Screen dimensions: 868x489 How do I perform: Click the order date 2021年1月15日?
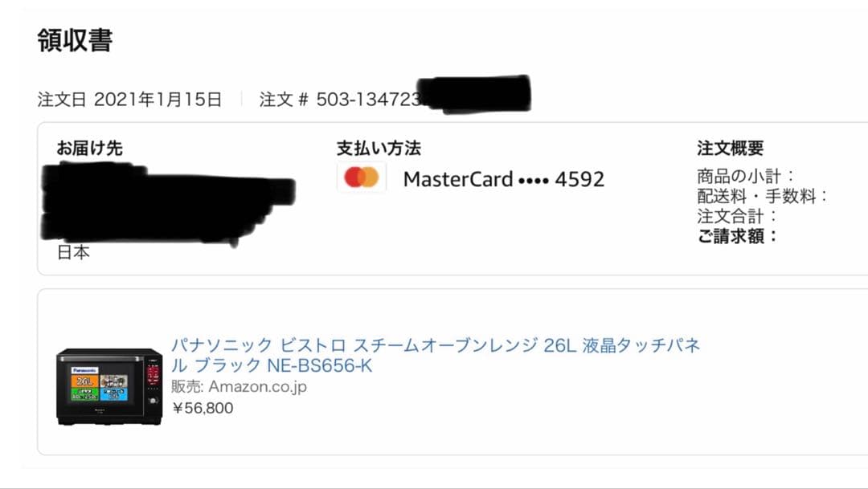158,100
